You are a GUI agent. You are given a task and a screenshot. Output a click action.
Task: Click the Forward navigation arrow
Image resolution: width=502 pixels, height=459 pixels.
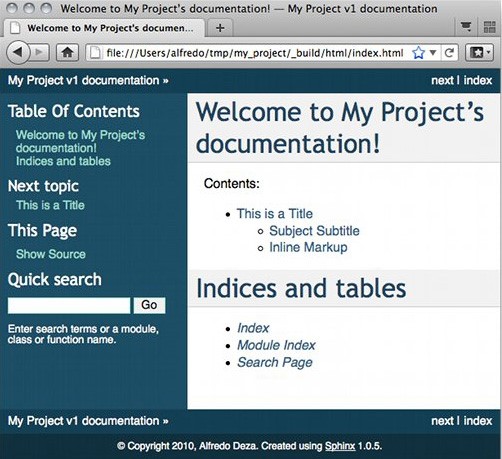coord(40,52)
